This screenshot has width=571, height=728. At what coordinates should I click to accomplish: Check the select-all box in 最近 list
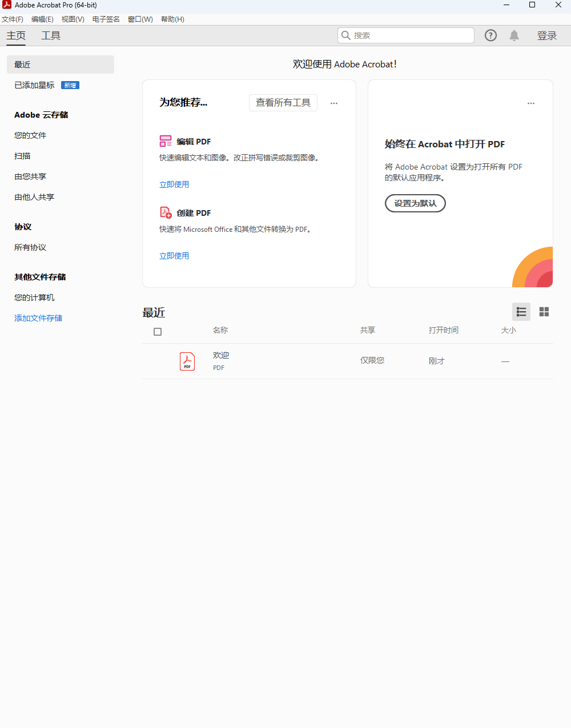pos(158,331)
